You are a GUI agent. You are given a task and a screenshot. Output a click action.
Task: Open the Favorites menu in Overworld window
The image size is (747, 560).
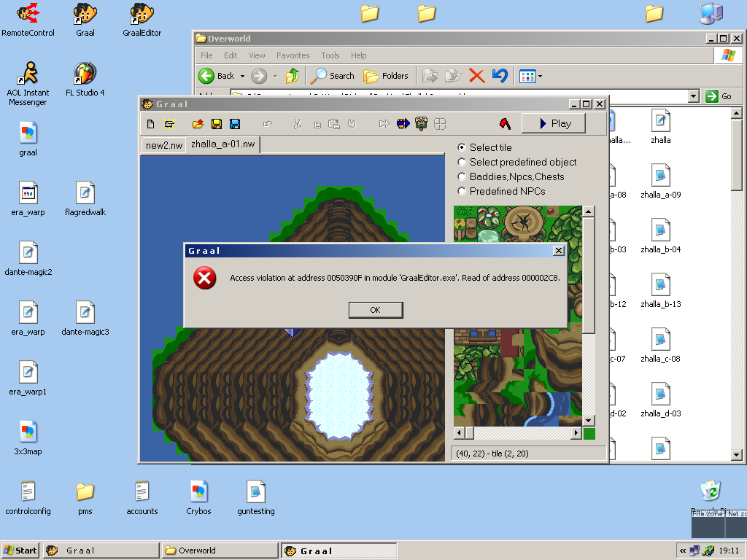pyautogui.click(x=293, y=55)
